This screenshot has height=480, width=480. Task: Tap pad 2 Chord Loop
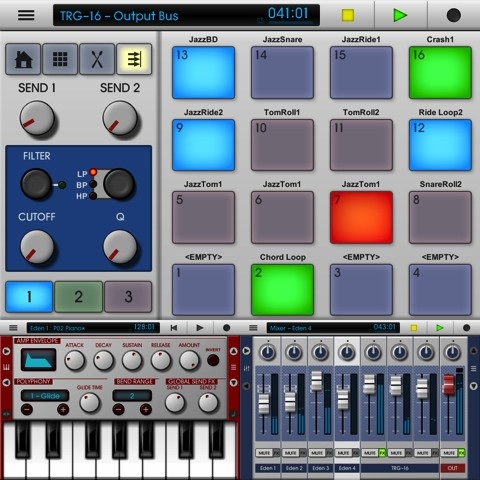(x=282, y=290)
